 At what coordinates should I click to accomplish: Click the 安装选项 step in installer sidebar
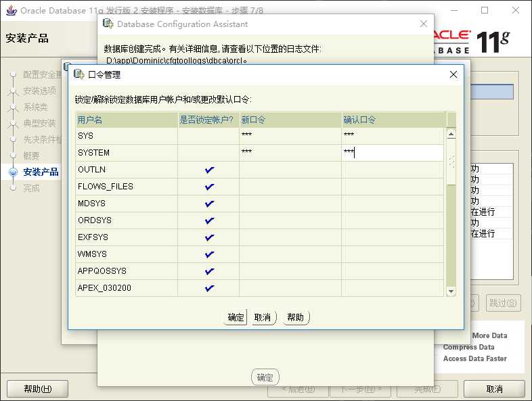click(39, 91)
